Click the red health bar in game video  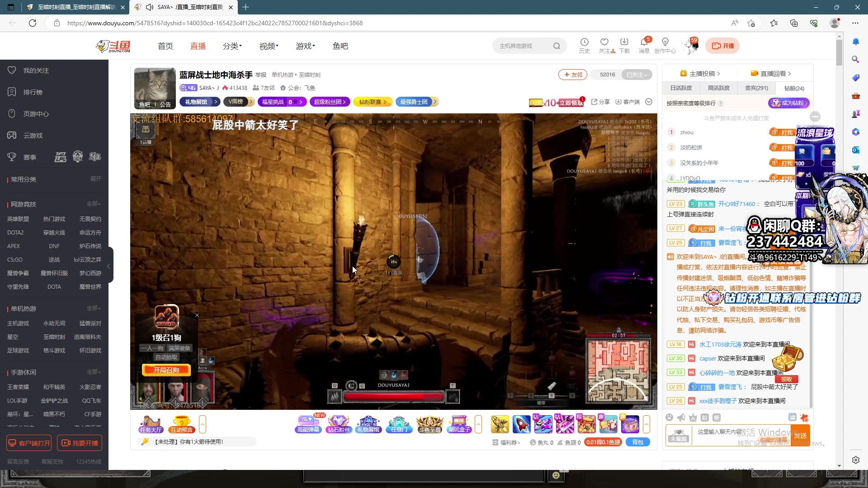point(393,397)
